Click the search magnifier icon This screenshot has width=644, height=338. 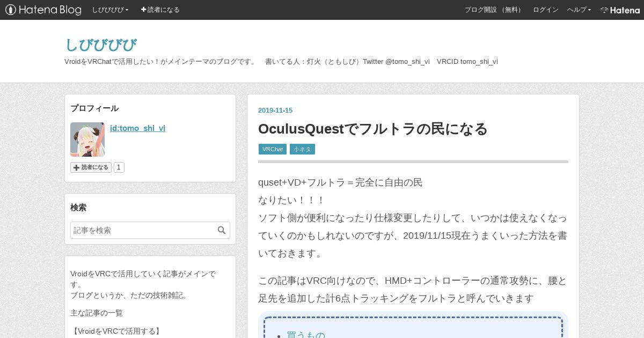222,230
